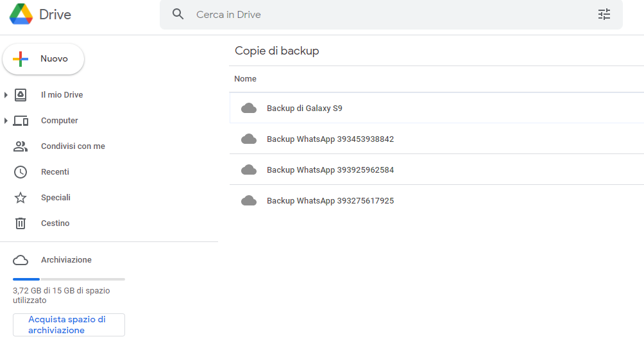Screen dimensions: 644x348
Task: Click the Archiviazione cloud icon
Action: point(21,260)
